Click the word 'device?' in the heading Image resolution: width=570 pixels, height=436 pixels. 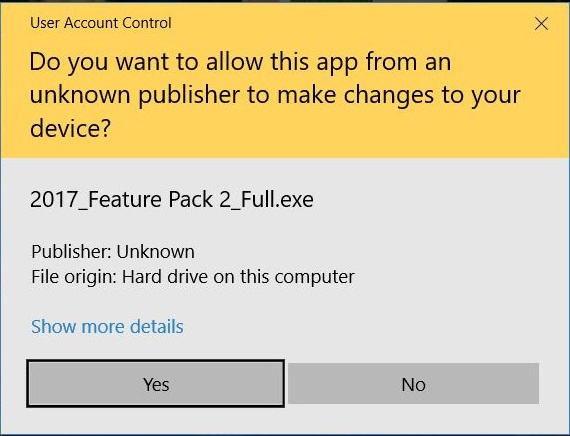coord(70,128)
